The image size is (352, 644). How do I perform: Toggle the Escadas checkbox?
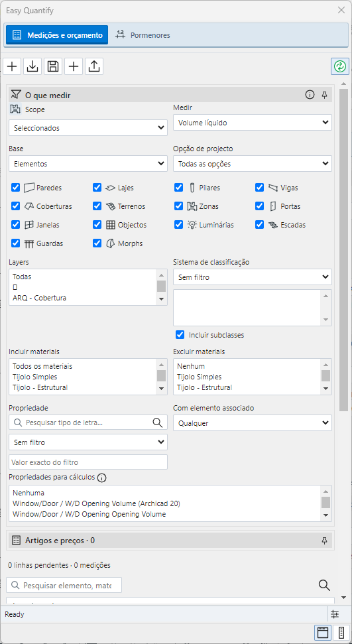point(259,225)
